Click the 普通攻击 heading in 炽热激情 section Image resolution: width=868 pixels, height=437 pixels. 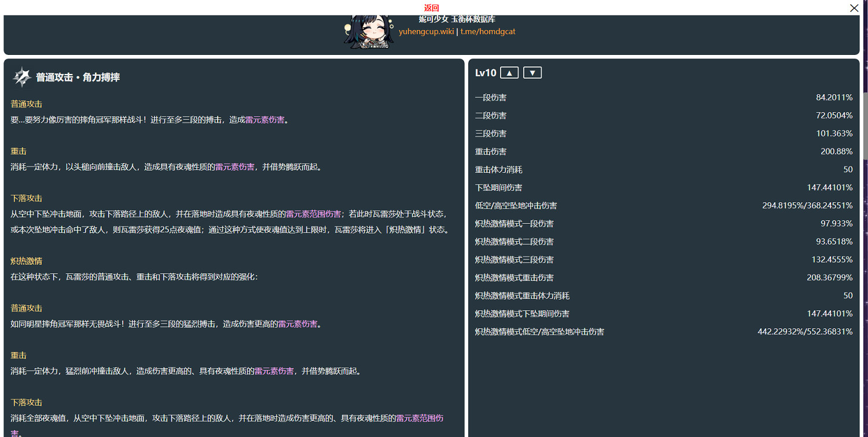(26, 308)
